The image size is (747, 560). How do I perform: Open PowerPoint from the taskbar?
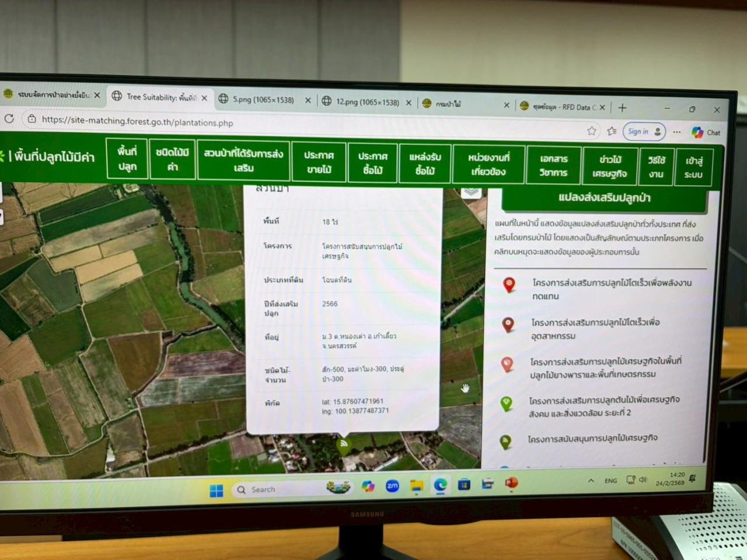coord(511,484)
